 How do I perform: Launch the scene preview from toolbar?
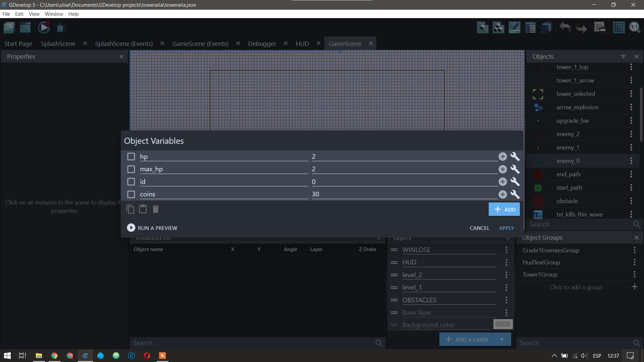coord(44,27)
